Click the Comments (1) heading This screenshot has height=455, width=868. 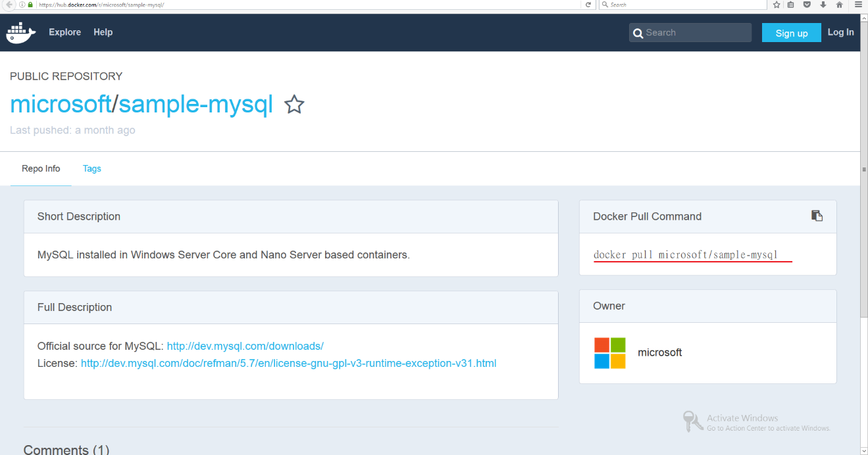pos(66,449)
